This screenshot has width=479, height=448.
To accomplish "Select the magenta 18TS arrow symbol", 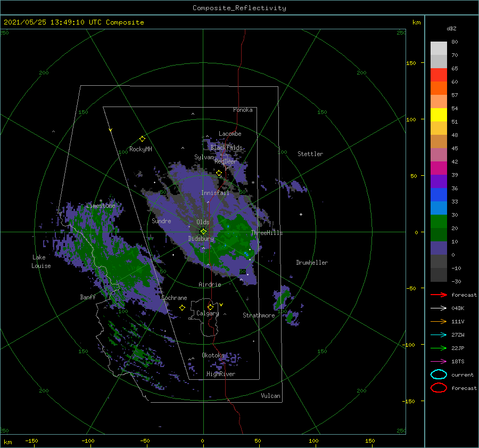I will (x=439, y=362).
